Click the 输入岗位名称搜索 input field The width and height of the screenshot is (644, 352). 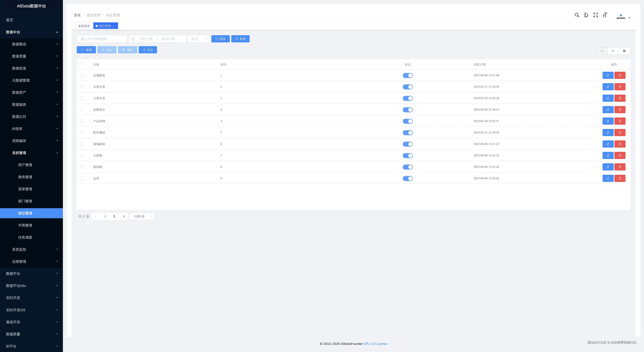102,39
